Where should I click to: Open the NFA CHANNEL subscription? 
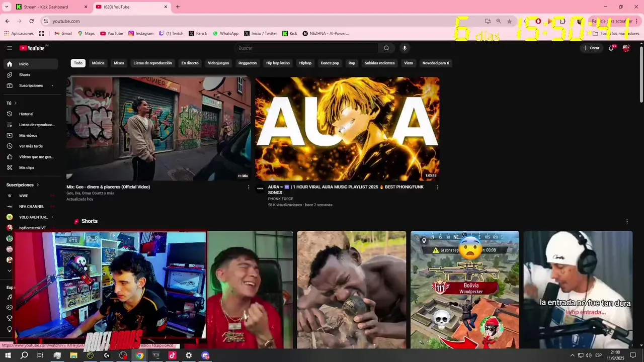coord(31,206)
